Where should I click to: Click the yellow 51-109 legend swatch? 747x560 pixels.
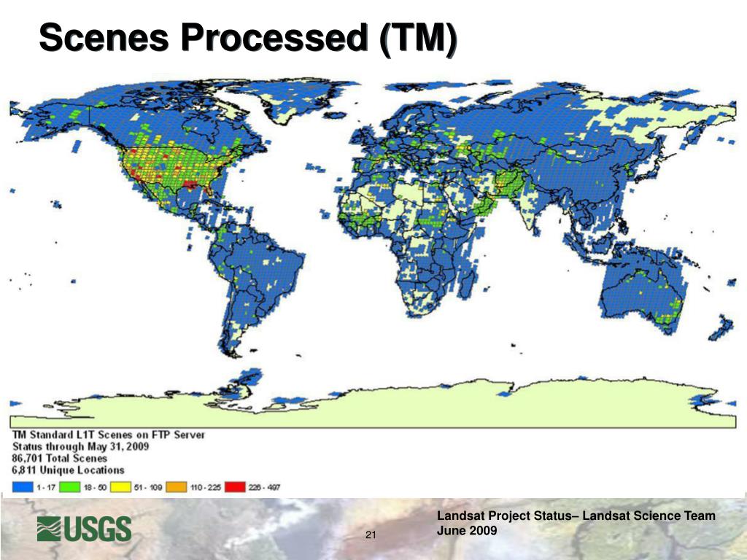(120, 487)
